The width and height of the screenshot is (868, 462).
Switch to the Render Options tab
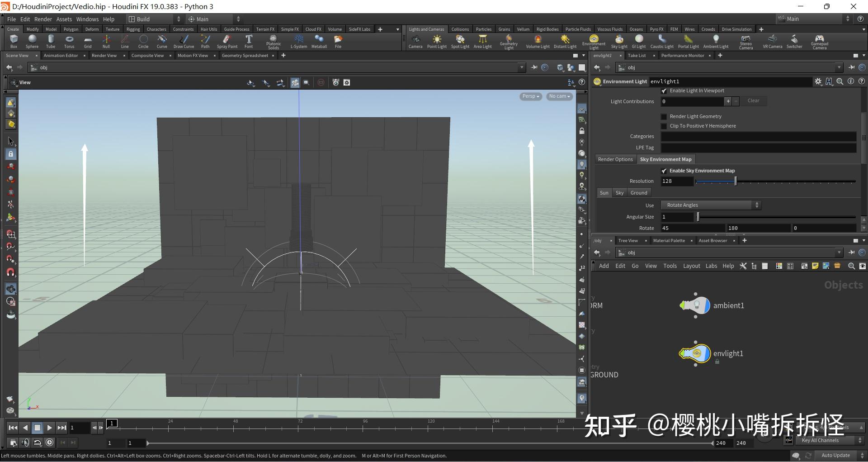click(615, 159)
